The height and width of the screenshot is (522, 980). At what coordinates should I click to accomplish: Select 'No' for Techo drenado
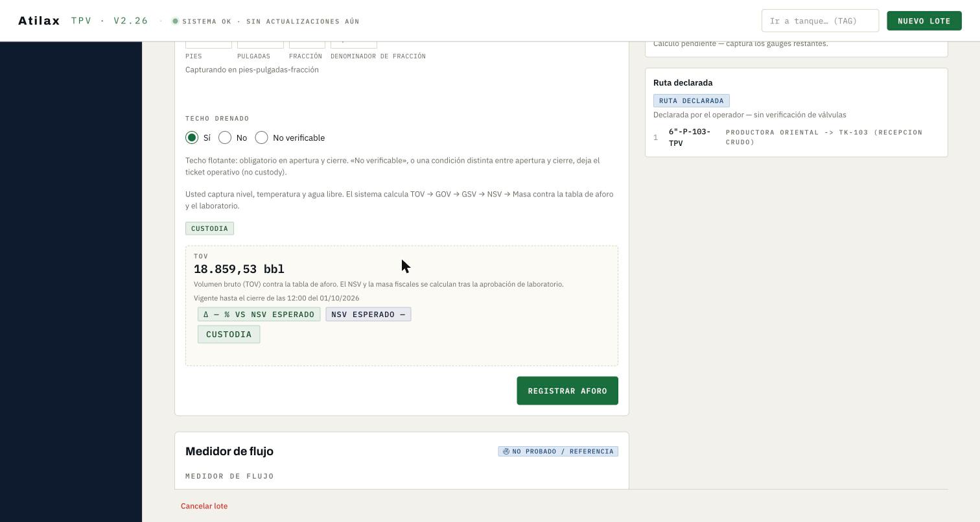coord(225,137)
